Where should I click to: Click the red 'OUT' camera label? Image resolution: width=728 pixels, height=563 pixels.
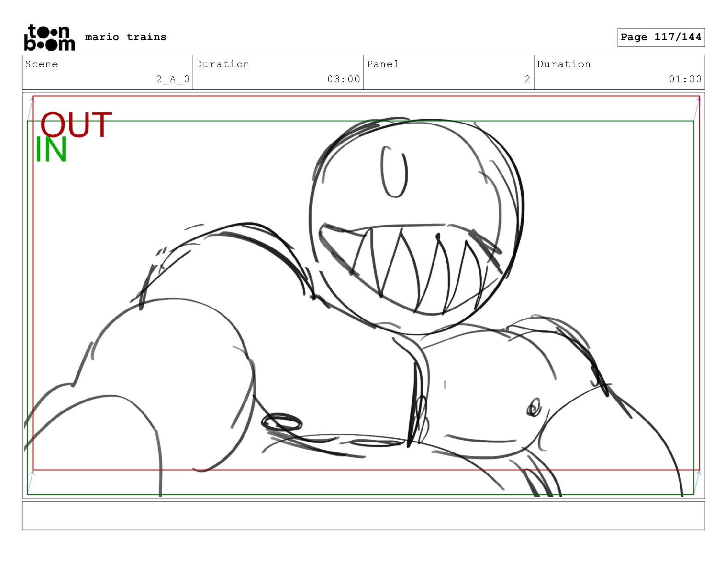76,125
